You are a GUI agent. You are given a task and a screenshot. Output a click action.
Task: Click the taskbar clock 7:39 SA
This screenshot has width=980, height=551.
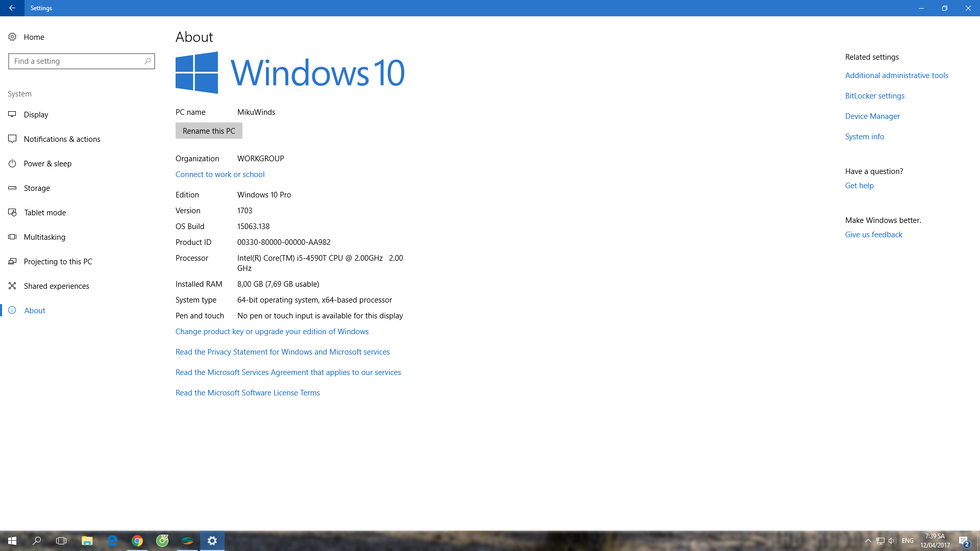click(x=935, y=541)
